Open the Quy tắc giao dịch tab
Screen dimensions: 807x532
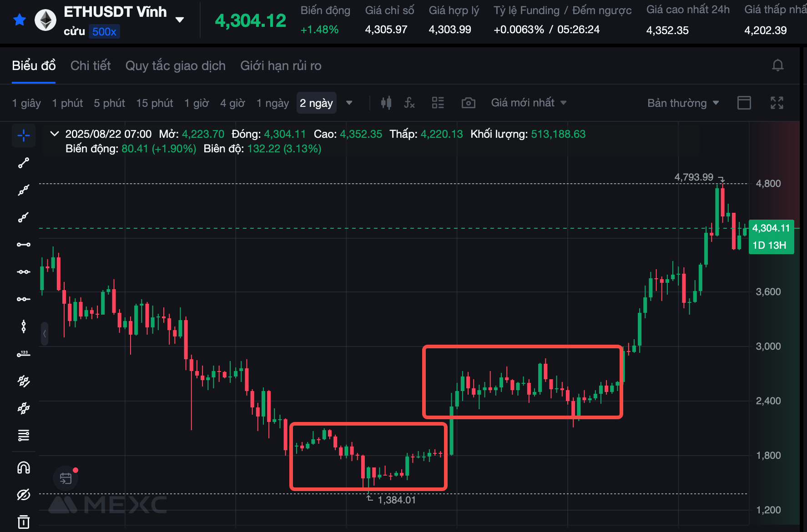point(176,65)
